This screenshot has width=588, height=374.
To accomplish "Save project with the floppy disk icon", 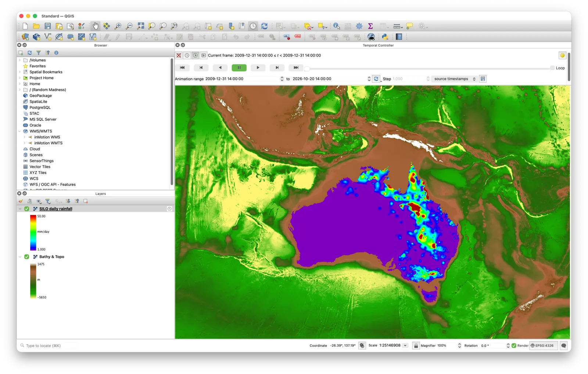I will coord(48,26).
